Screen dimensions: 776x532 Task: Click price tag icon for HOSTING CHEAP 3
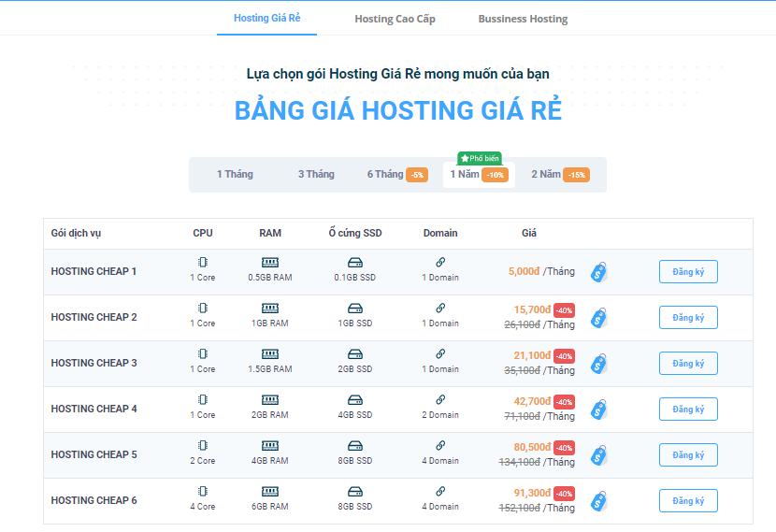[598, 364]
